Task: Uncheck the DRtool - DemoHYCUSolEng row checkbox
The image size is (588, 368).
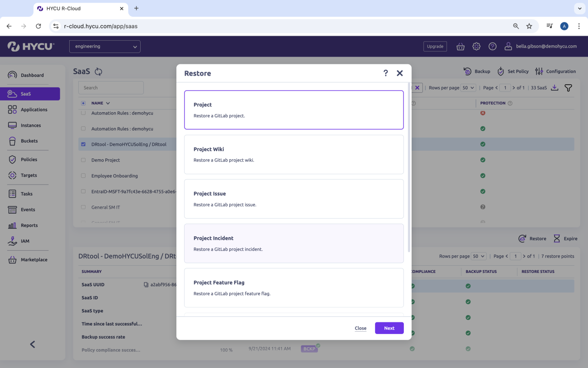Action: point(83,144)
